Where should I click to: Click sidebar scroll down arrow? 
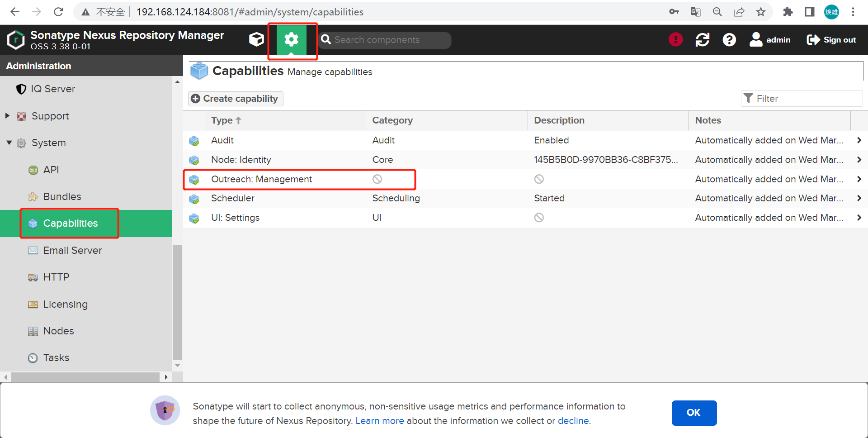177,366
